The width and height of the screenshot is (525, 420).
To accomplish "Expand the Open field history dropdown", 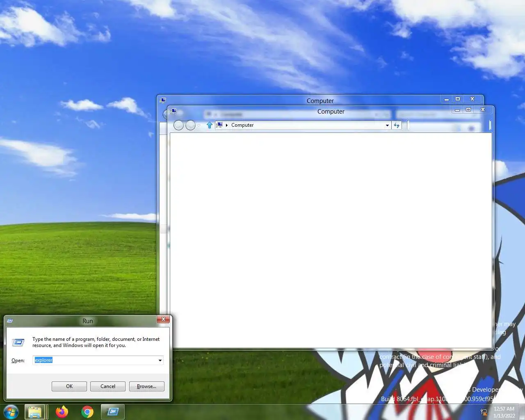I will (x=160, y=361).
